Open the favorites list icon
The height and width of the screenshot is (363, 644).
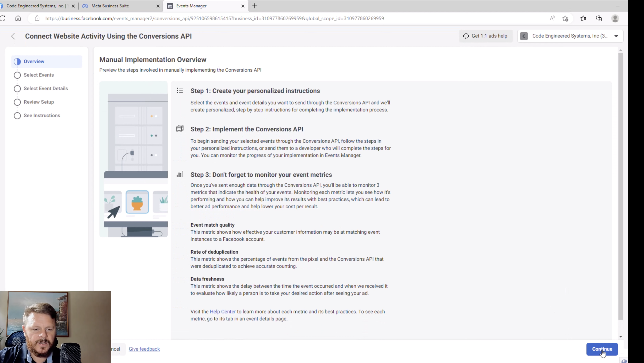pyautogui.click(x=583, y=18)
